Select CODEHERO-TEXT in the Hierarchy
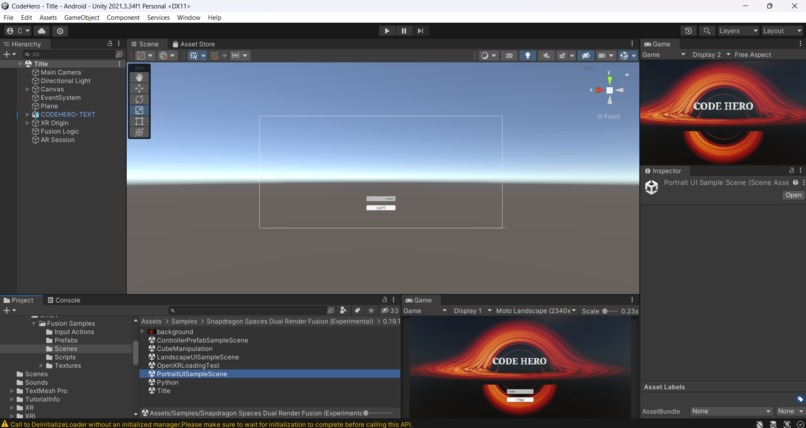Viewport: 806px width, 428px height. point(68,115)
